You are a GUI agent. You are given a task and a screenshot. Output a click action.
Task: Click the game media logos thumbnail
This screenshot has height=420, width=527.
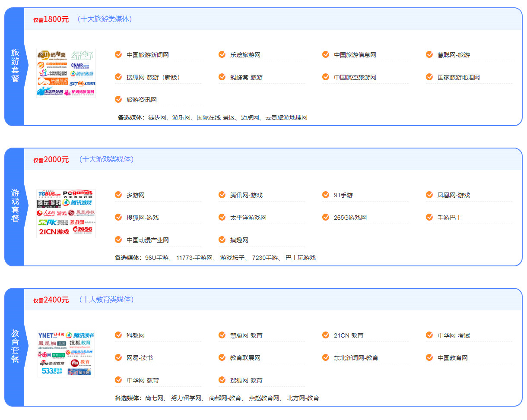point(66,213)
